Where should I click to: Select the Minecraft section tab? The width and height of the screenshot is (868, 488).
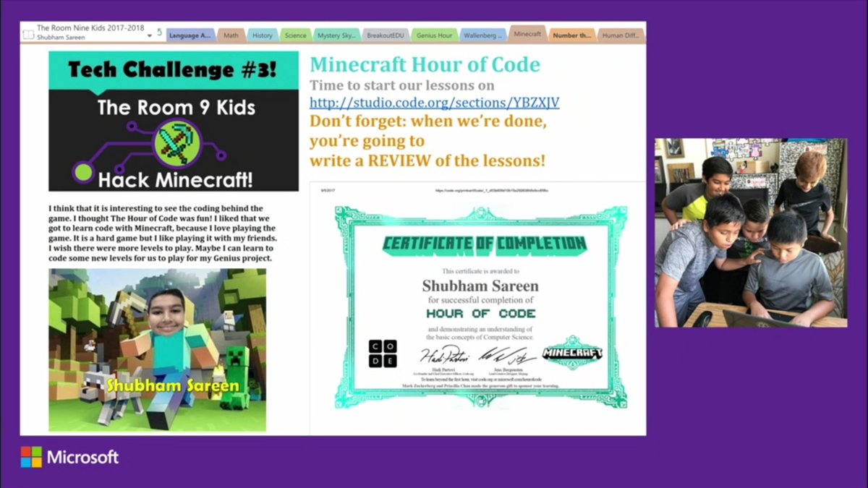pos(527,33)
